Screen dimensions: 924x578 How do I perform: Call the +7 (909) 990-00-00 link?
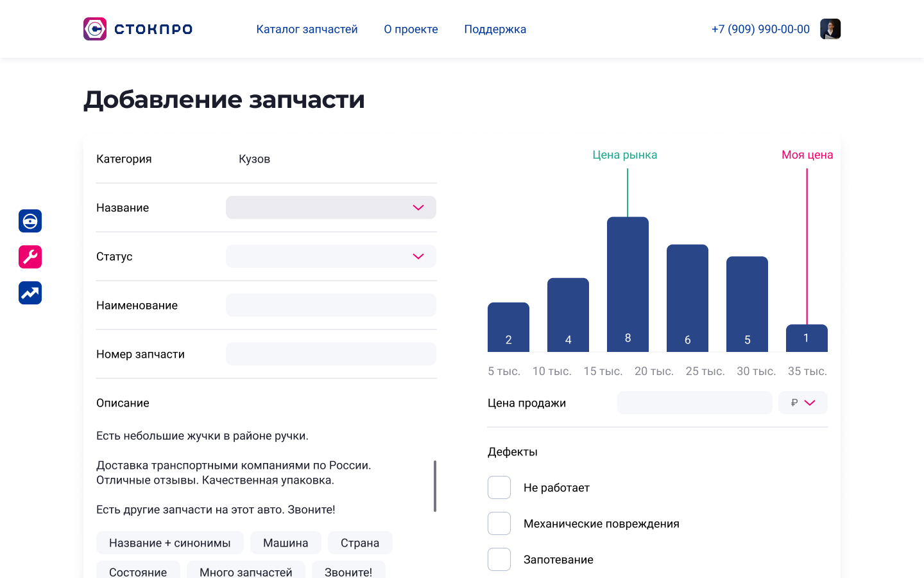click(760, 29)
